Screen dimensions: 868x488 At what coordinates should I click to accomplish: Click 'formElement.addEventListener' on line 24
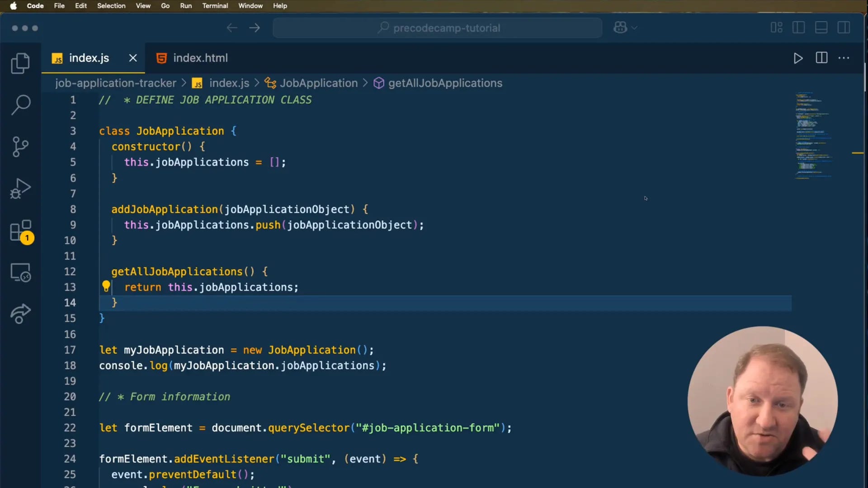tap(187, 459)
